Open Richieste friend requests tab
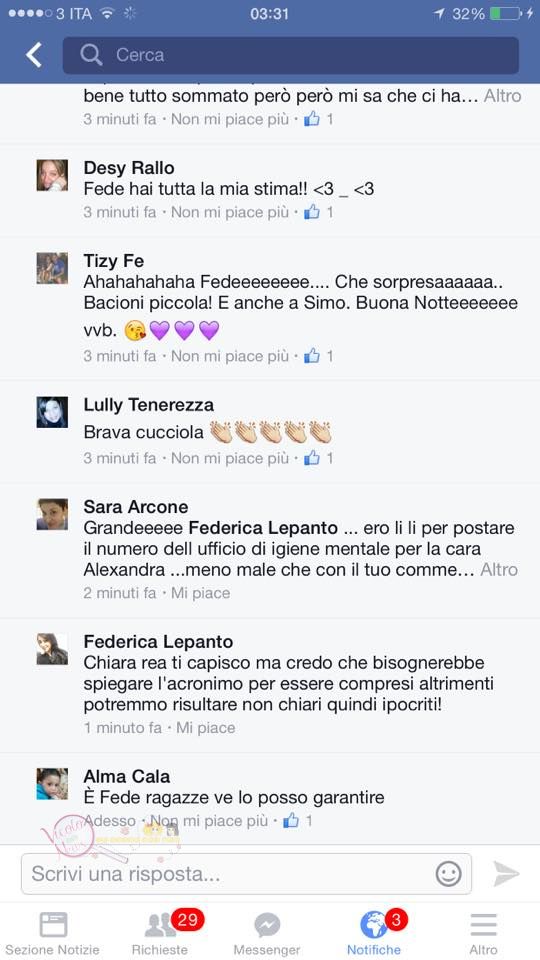This screenshot has height=960, width=540. click(x=160, y=934)
